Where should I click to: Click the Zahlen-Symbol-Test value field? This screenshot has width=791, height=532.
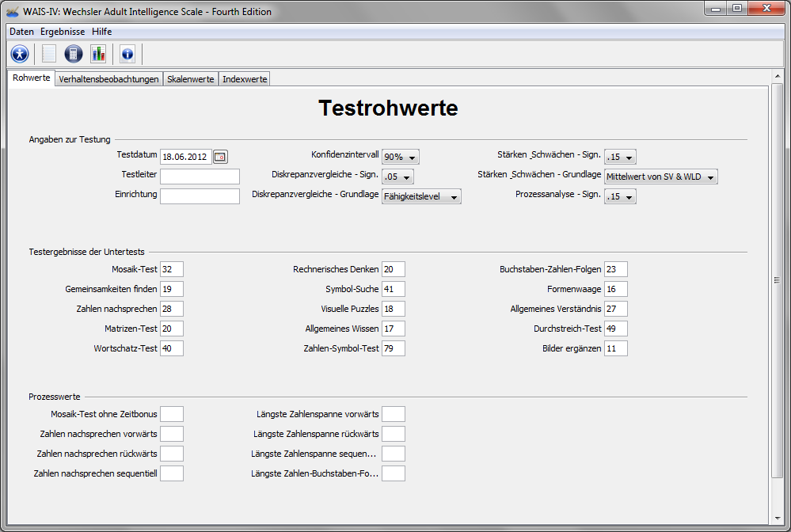pos(394,348)
